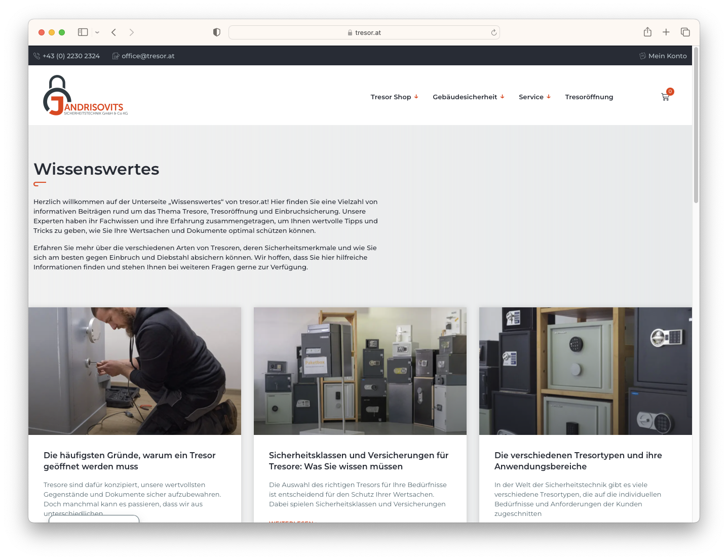Expand the Service dropdown arrow
The height and width of the screenshot is (560, 728).
coord(549,97)
